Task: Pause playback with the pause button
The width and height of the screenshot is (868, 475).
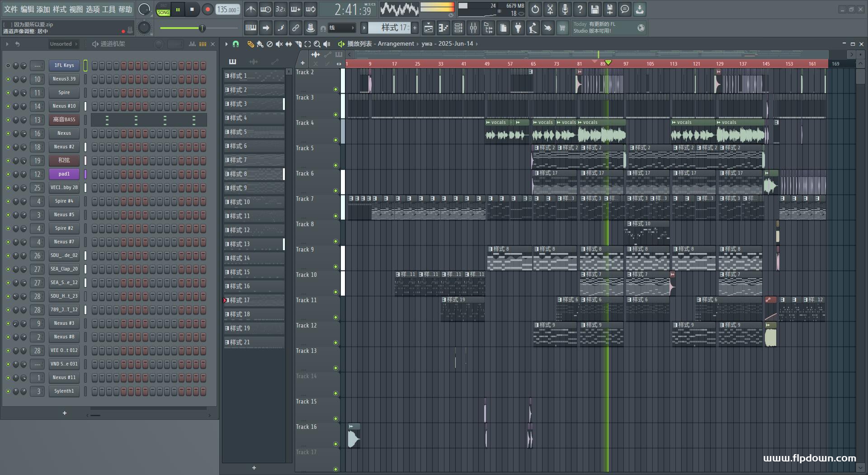Action: 178,9
